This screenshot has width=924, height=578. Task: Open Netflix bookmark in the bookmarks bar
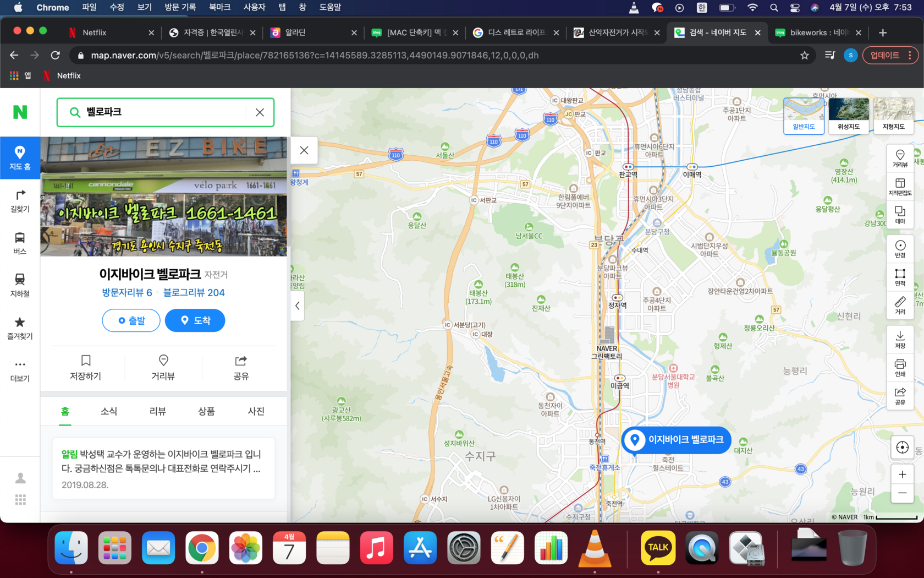click(x=62, y=75)
